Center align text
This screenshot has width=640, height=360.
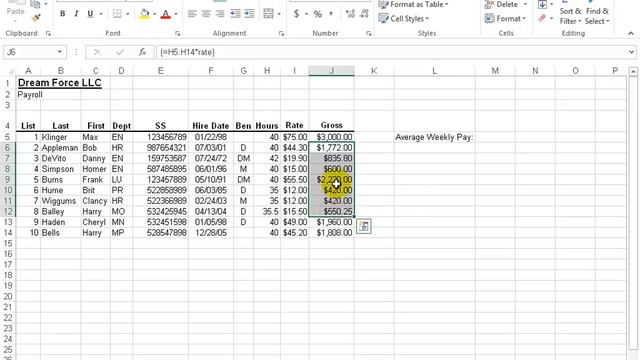tap(206, 14)
